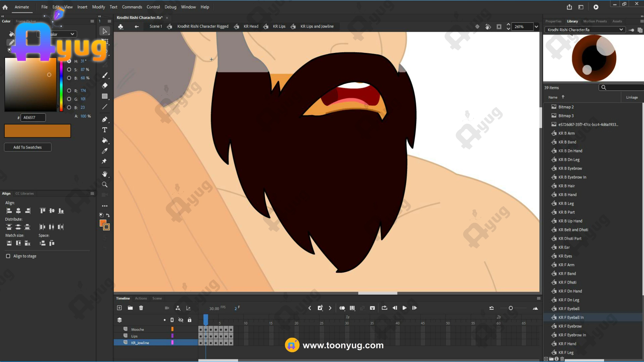
Task: Expand the color type dropdown
Action: pyautogui.click(x=72, y=34)
